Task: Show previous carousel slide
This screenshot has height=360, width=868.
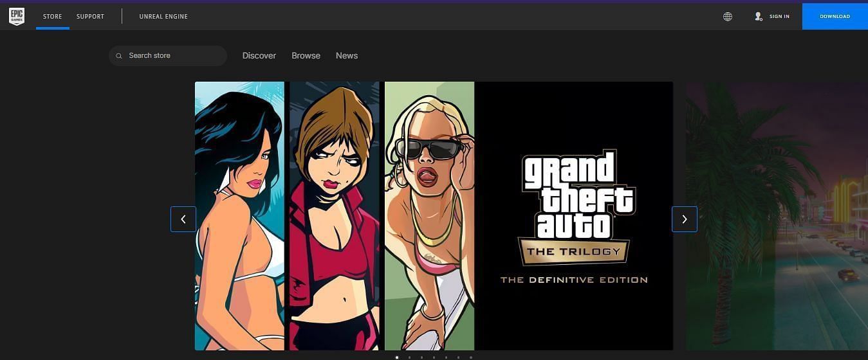Action: (x=183, y=219)
